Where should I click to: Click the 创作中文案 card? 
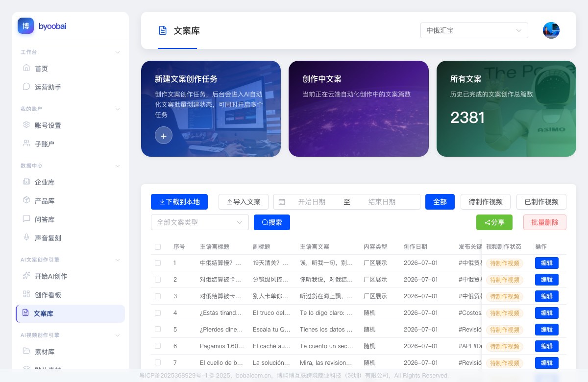359,109
